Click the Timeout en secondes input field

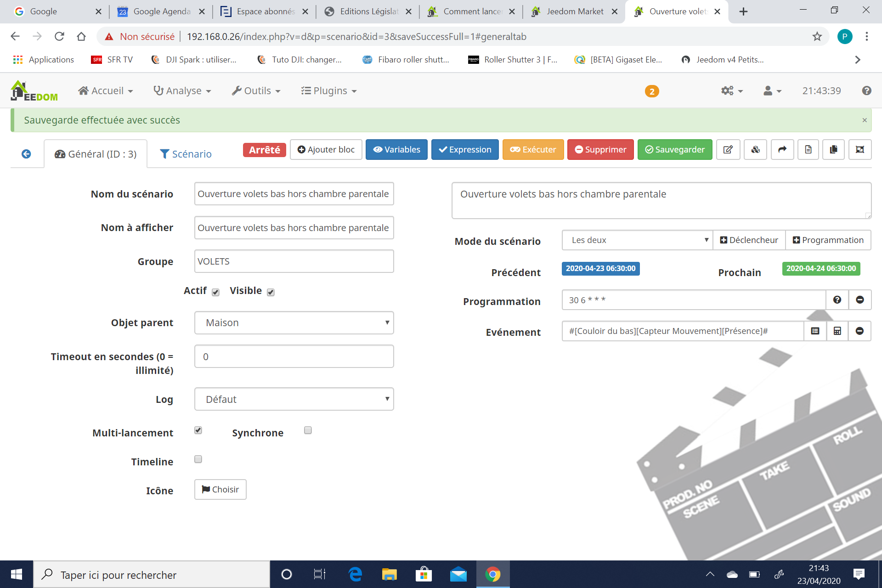(294, 357)
